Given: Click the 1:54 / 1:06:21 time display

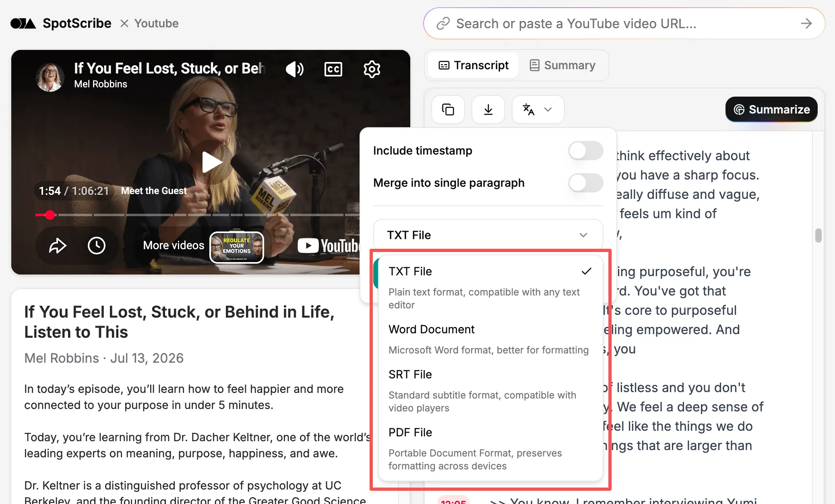Looking at the screenshot, I should [74, 191].
